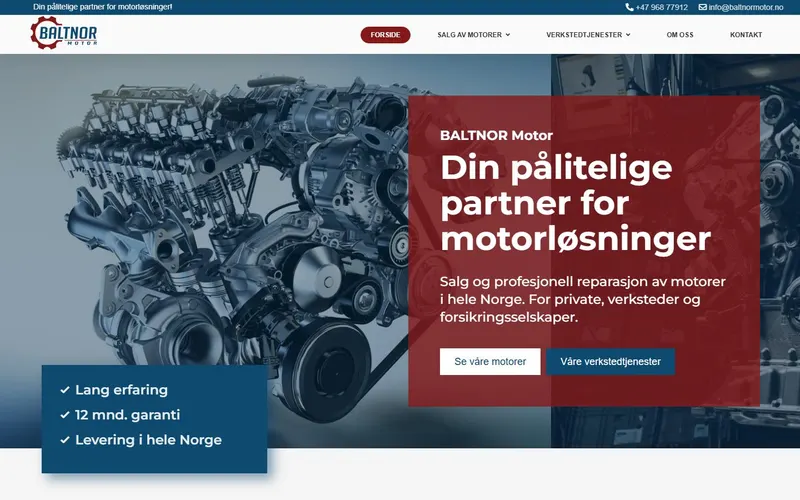
Task: Click the checkmark beside 12 mnd. garanti
Action: coord(65,415)
